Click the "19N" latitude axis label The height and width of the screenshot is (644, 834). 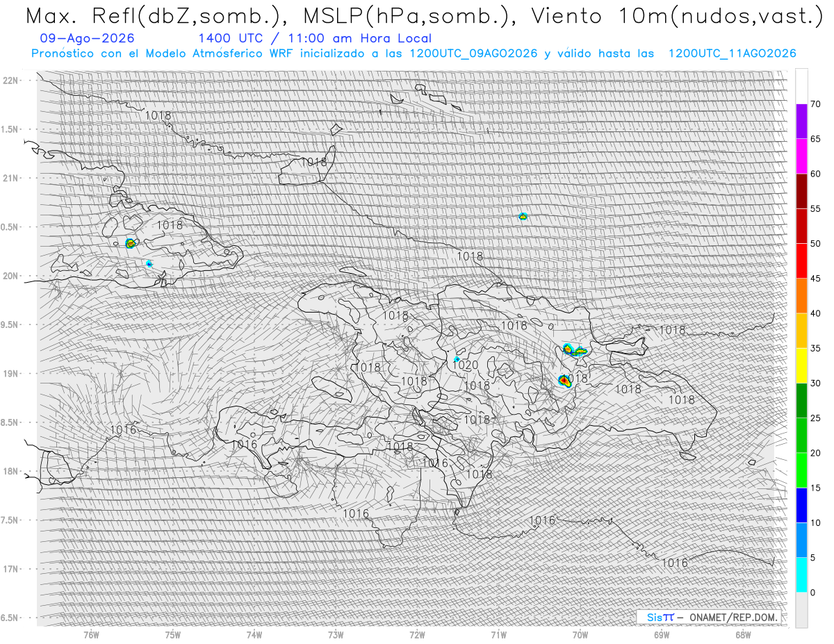click(12, 374)
